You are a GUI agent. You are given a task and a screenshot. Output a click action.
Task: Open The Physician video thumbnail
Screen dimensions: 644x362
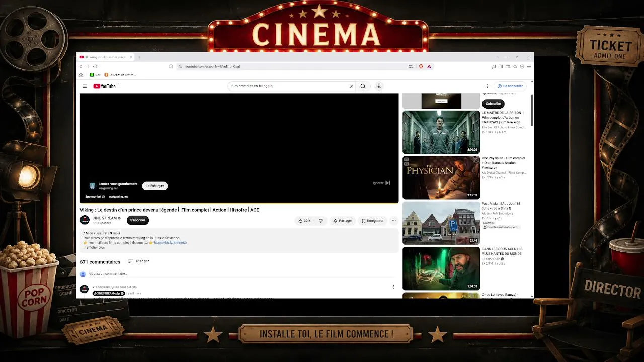(x=441, y=177)
